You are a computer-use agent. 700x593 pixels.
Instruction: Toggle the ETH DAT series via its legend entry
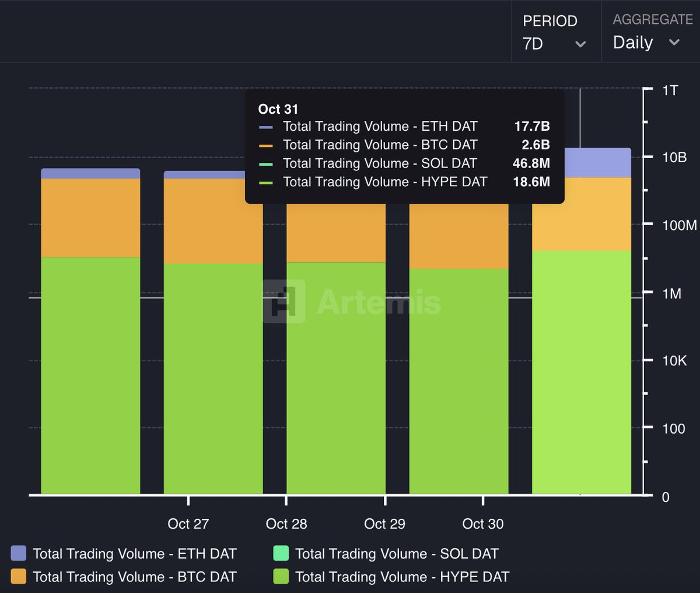135,553
